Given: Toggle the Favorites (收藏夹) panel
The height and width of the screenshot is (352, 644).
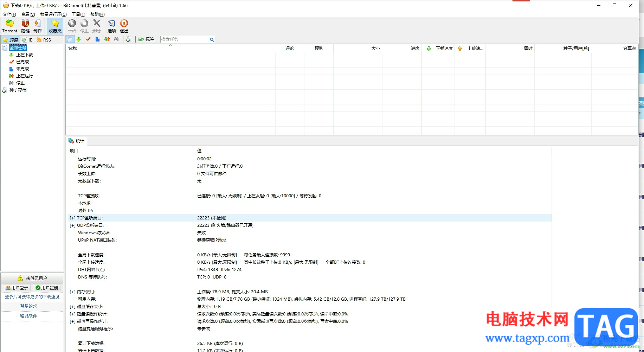Looking at the screenshot, I should (x=55, y=26).
